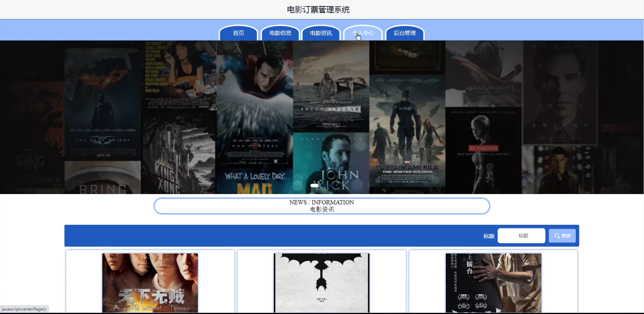Click the movie poster carousel banner

tap(322, 117)
